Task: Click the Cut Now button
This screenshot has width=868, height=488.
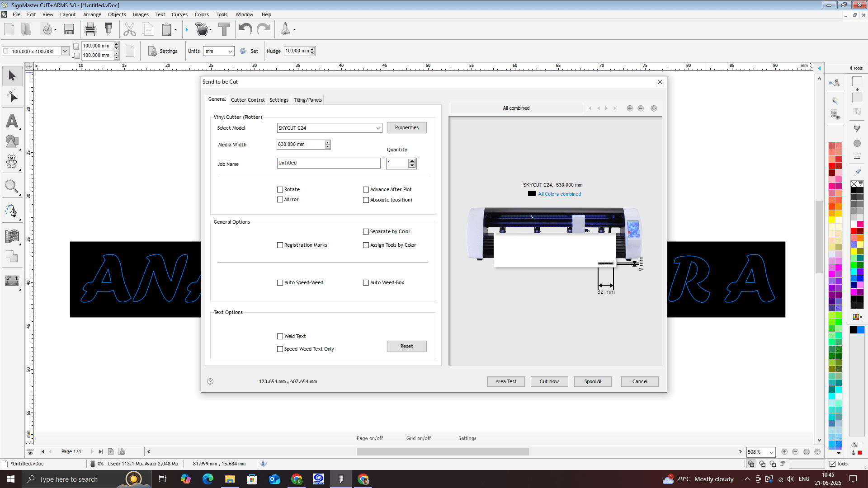Action: [x=549, y=382]
